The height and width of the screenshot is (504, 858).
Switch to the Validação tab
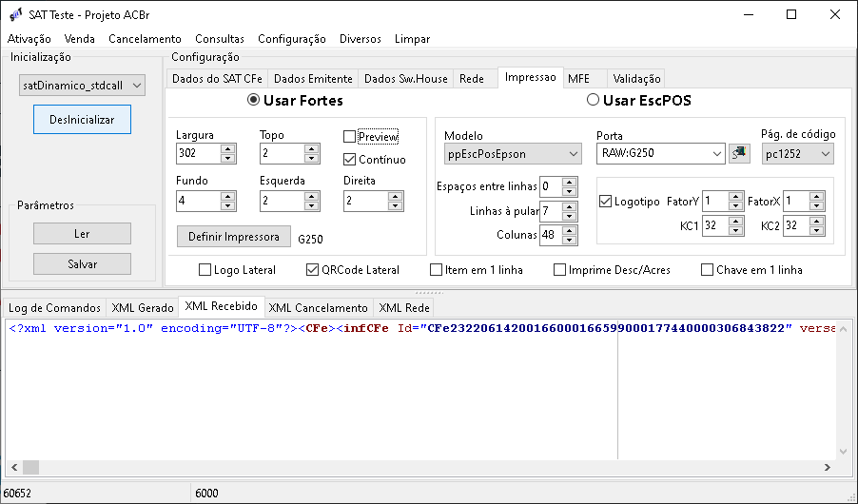(636, 79)
